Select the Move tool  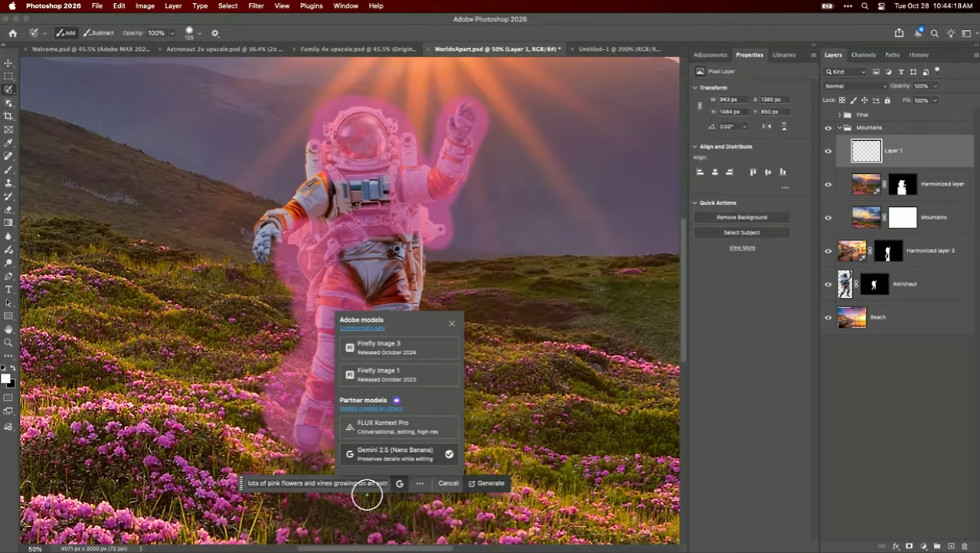tap(8, 64)
